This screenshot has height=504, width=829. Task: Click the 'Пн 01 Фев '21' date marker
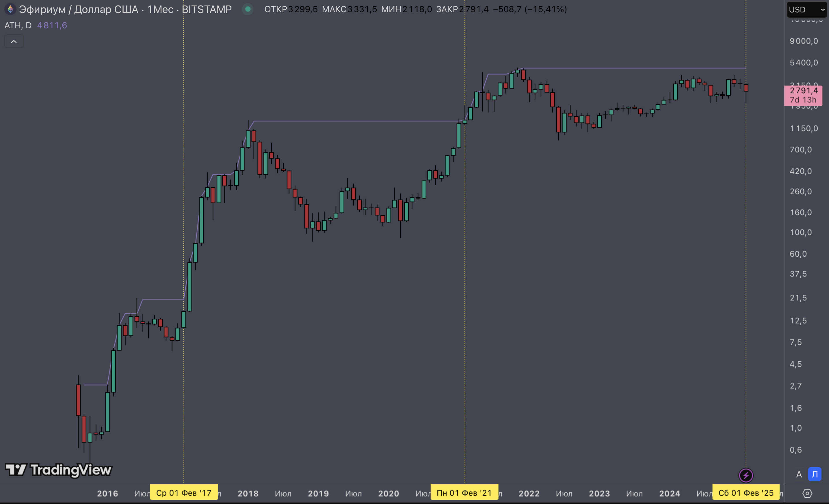(464, 492)
